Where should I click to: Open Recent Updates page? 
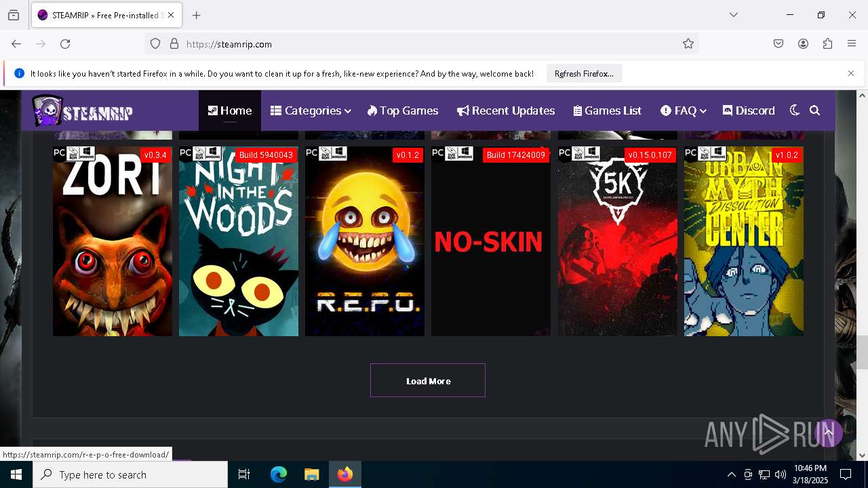click(506, 110)
